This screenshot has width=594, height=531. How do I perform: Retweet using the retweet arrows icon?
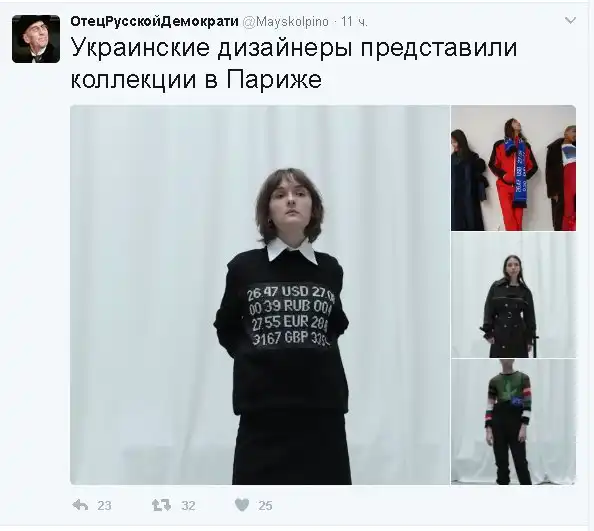pos(161,505)
